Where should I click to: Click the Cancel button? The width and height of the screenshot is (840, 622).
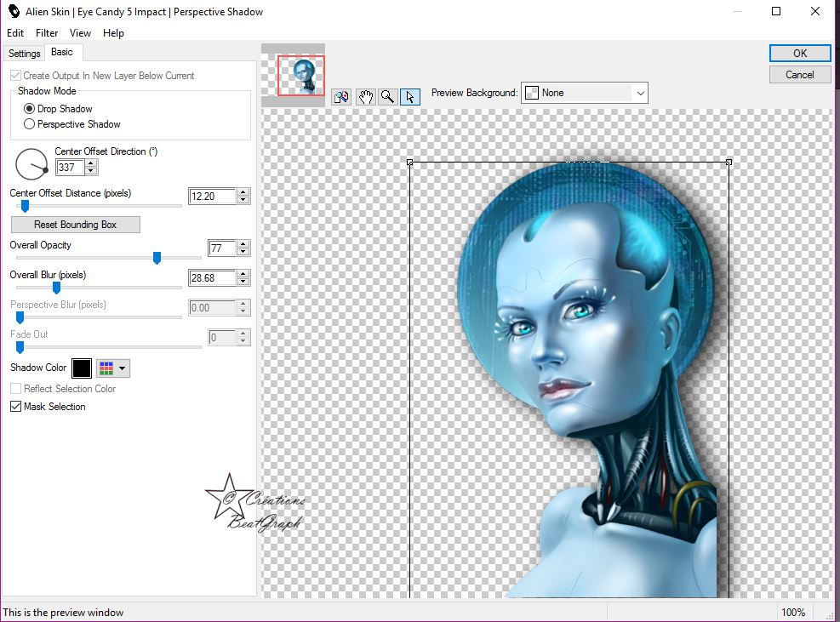point(800,75)
